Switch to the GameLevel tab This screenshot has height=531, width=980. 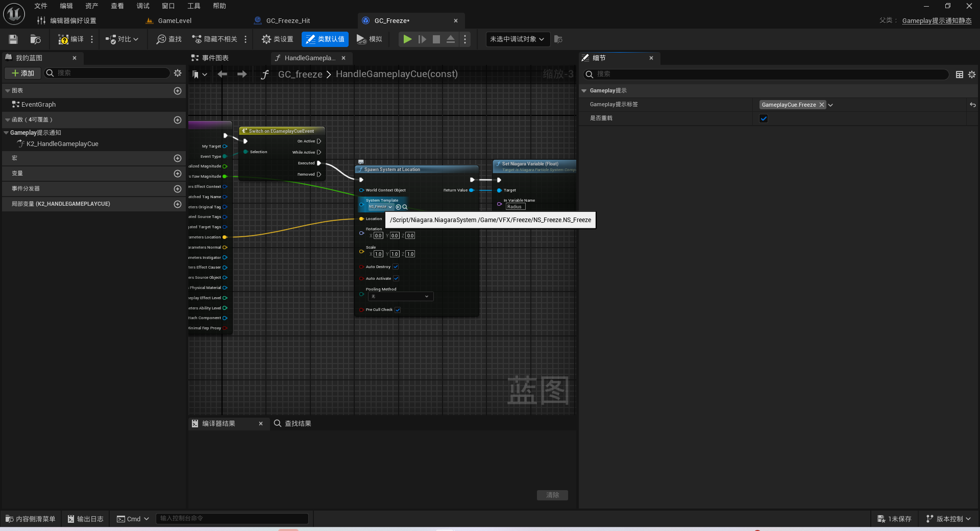tap(175, 21)
